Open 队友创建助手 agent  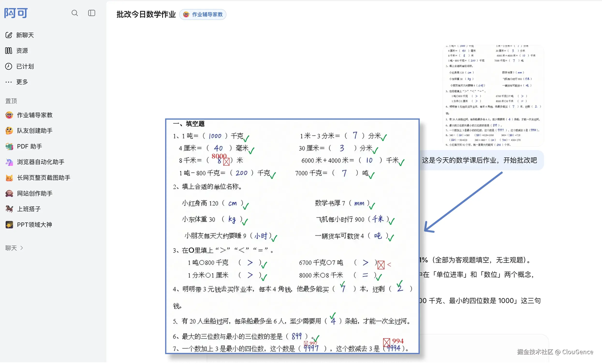coord(29,131)
